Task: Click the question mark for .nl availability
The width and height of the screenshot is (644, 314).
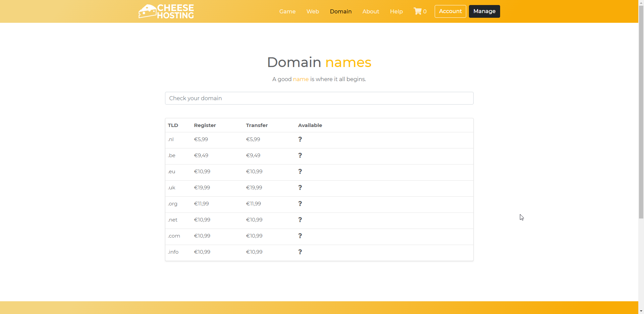Action: 300,139
